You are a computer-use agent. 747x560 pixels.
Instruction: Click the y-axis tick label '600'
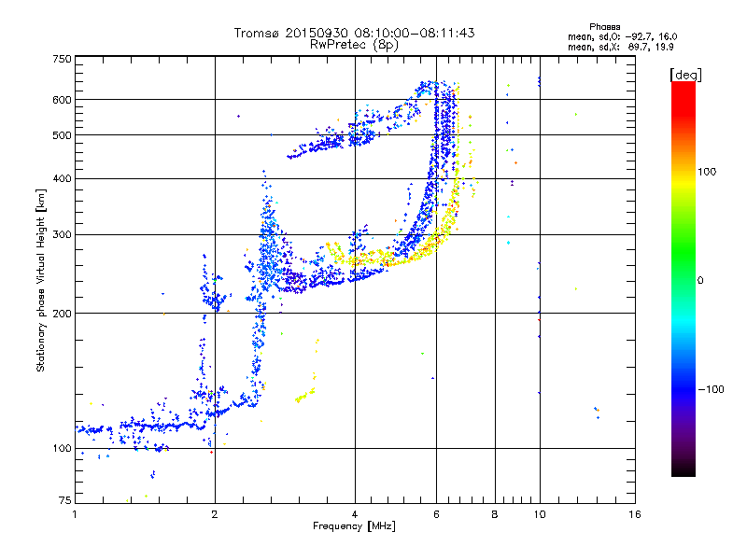pyautogui.click(x=62, y=100)
